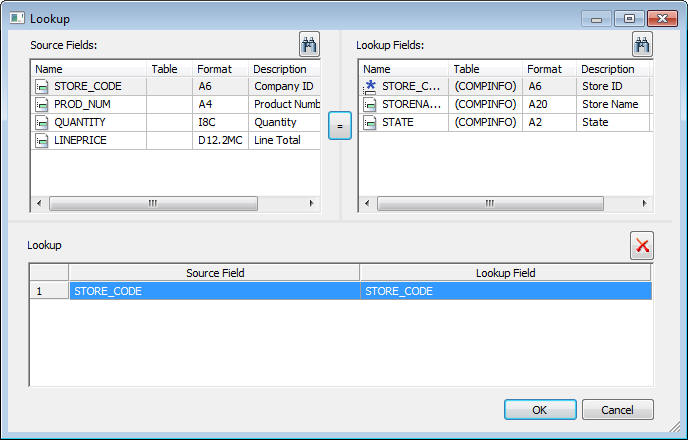Click Source Fields horizontal scrollbar thumb
Screen dimensions: 688x440
[x=153, y=203]
